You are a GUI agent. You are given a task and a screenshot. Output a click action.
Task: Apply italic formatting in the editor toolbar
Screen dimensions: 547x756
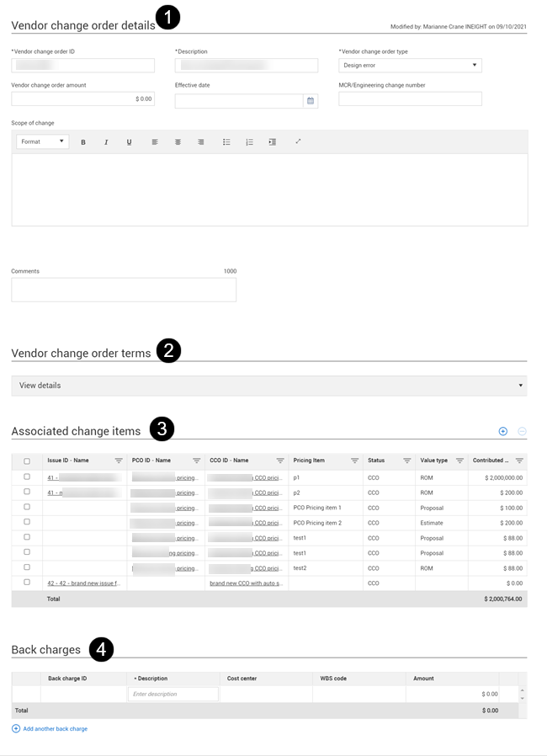click(x=106, y=142)
